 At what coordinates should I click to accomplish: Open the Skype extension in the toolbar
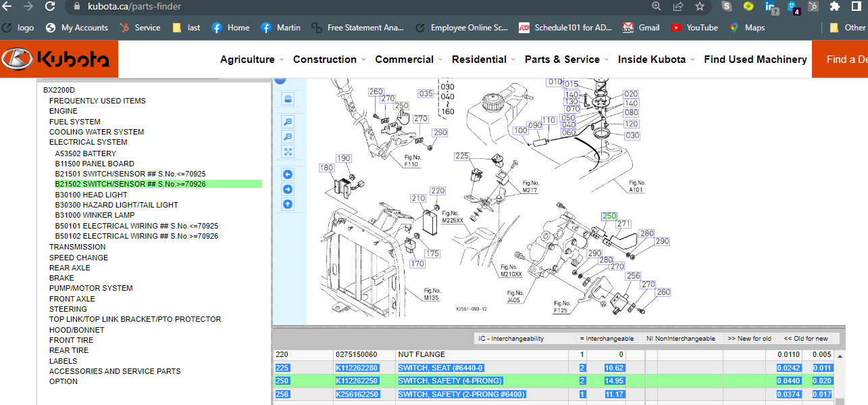point(727,7)
